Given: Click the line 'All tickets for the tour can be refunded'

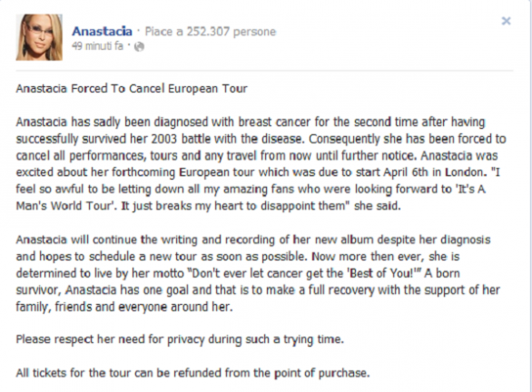Looking at the screenshot, I should point(192,373).
